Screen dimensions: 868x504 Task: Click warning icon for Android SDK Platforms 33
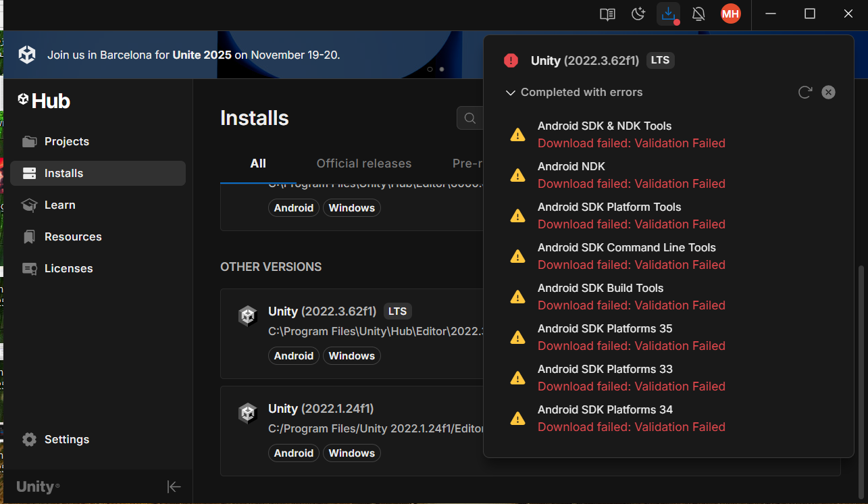[517, 378]
